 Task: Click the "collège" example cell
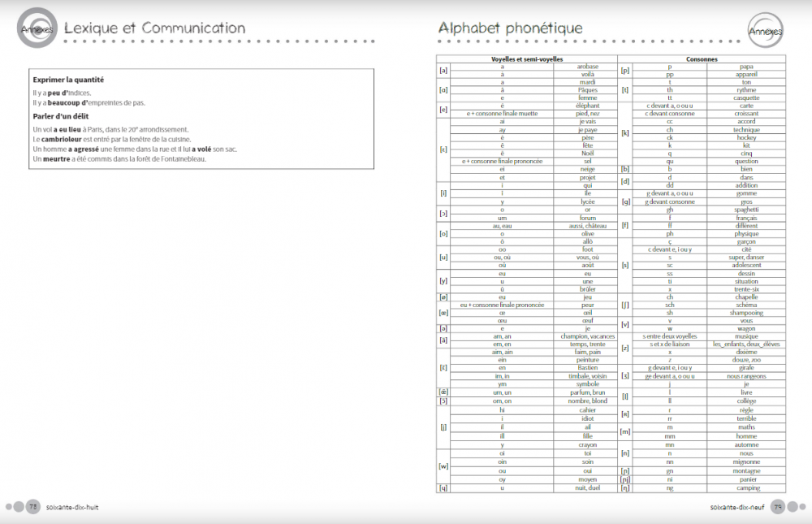coord(746,401)
